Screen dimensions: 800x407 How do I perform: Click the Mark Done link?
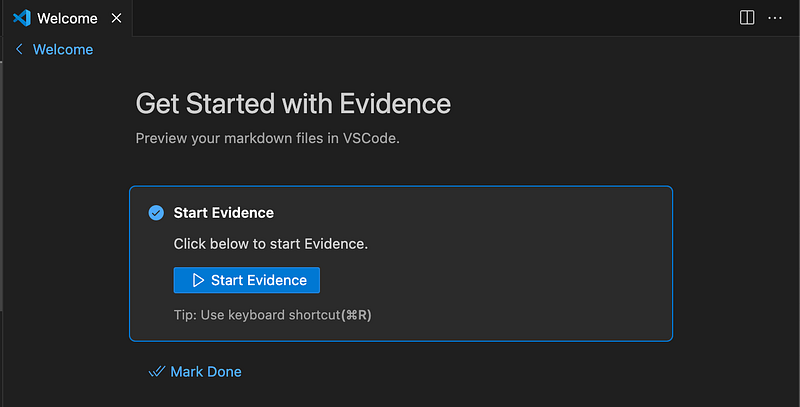[206, 372]
